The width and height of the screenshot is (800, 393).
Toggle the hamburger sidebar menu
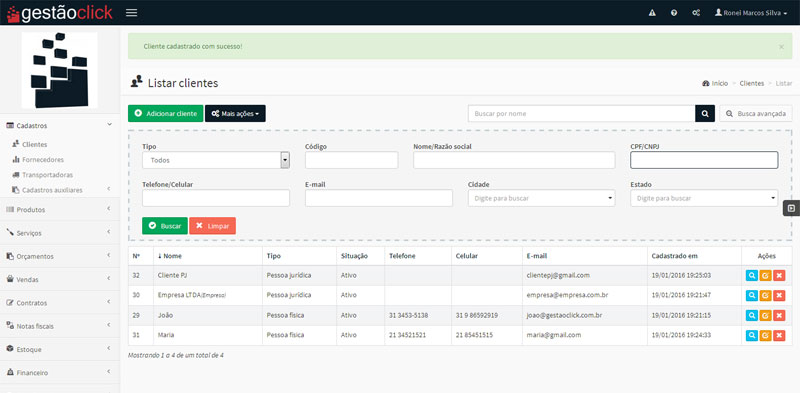[x=132, y=13]
